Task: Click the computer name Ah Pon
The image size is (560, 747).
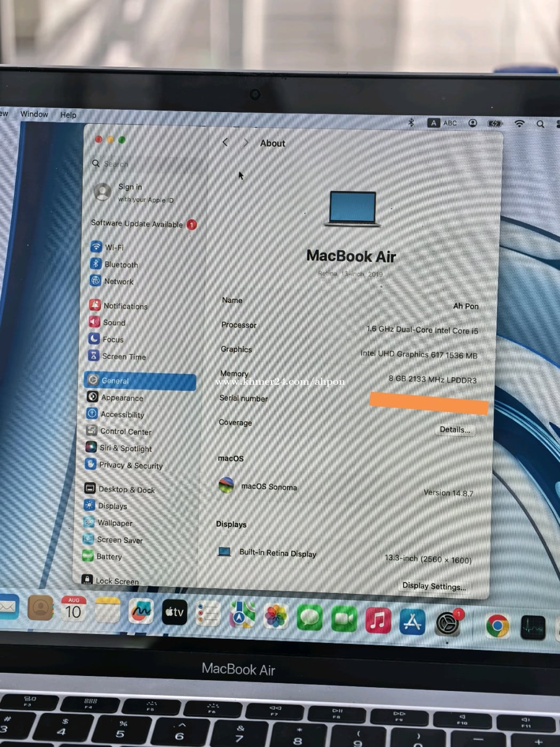Action: click(x=466, y=306)
